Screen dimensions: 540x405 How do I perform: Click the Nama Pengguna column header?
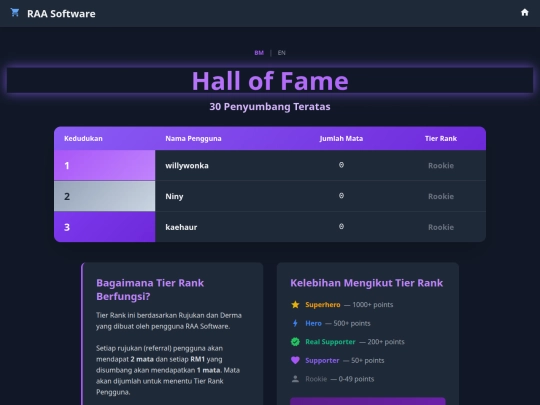point(193,138)
